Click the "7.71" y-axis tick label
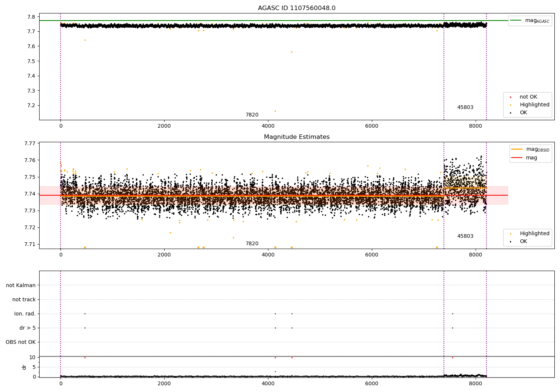 click(x=30, y=244)
